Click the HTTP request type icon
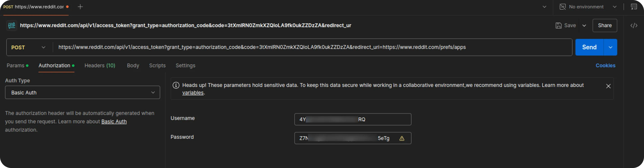This screenshot has width=644, height=168. coord(12,25)
